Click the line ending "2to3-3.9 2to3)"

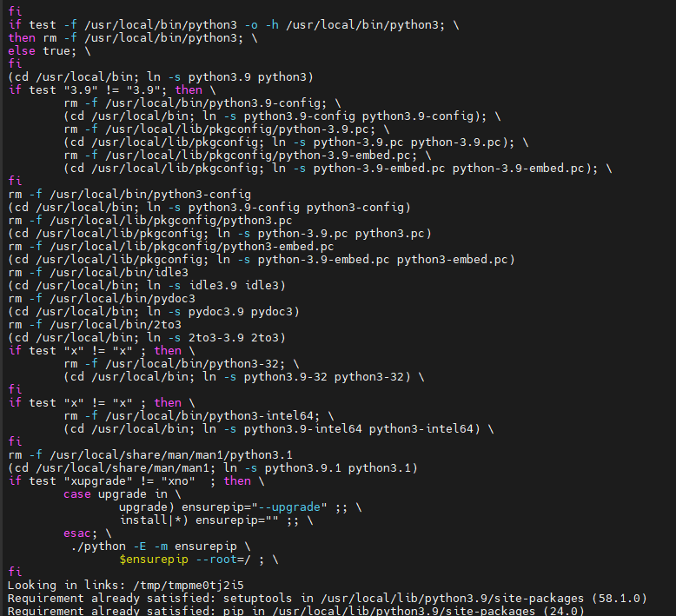(147, 337)
